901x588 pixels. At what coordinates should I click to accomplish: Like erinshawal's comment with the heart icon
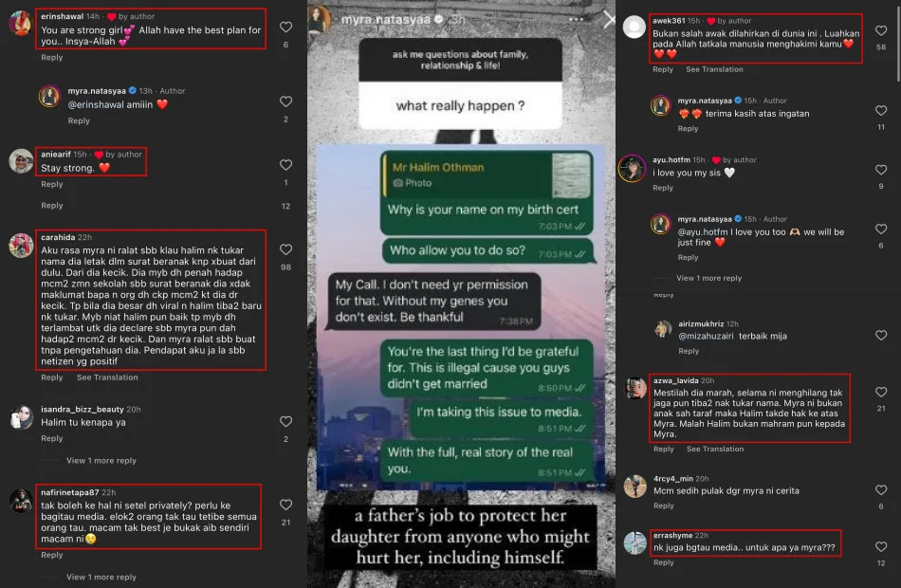tap(285, 27)
